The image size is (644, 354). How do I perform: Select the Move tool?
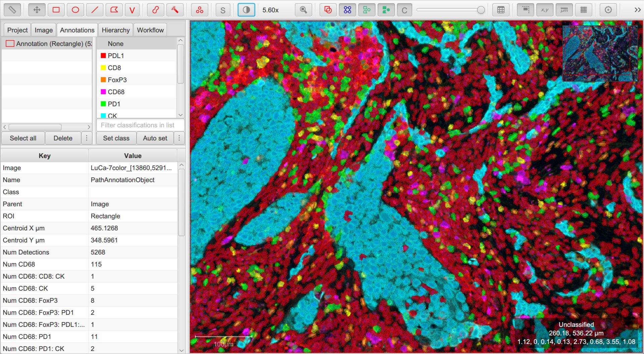(37, 10)
